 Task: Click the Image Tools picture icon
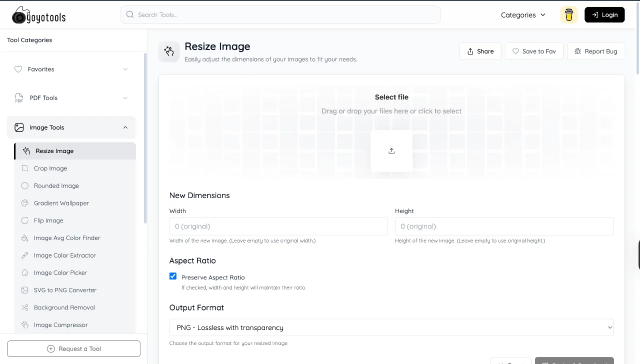click(19, 127)
